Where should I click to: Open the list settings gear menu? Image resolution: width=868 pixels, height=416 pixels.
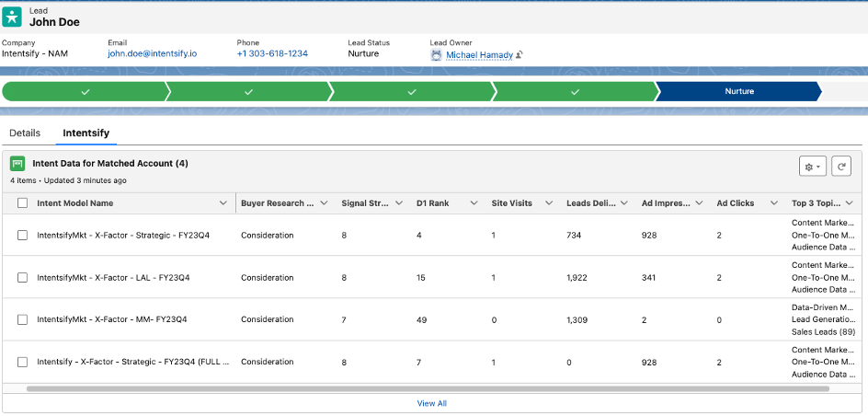[813, 167]
